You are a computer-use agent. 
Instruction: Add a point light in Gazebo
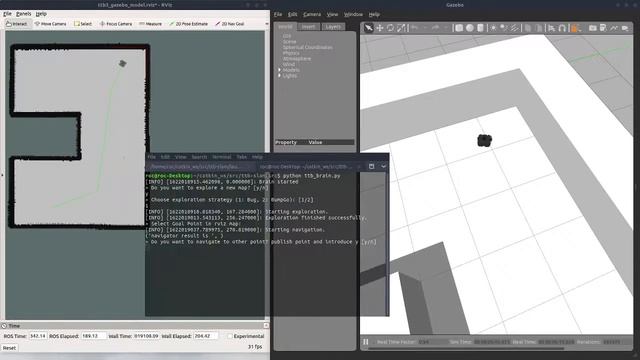click(493, 28)
